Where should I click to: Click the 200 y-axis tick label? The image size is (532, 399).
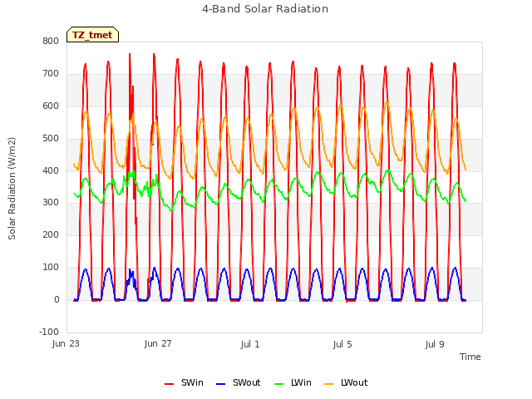(x=51, y=234)
